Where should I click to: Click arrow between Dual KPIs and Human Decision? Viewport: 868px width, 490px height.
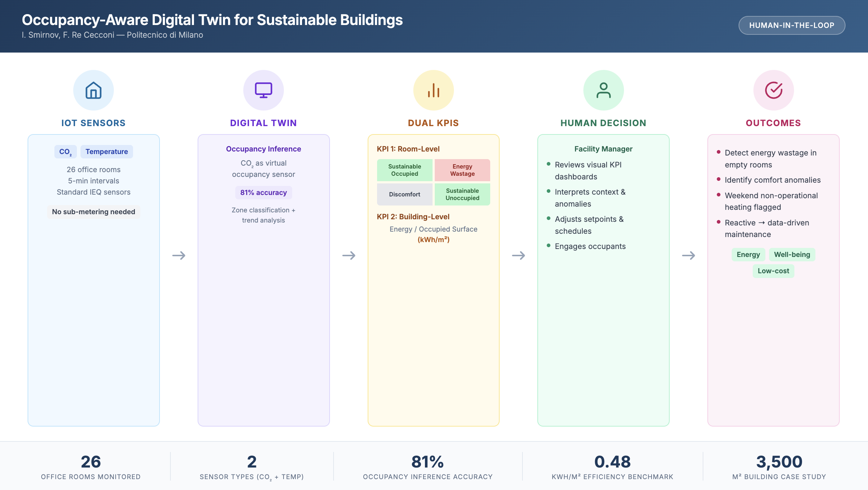(518, 256)
